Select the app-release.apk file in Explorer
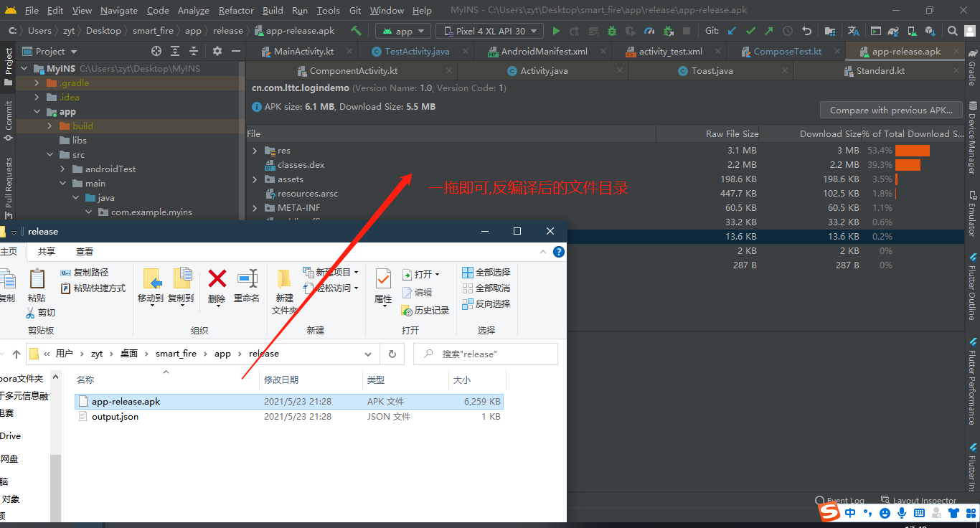Screen dimensions: 980x528 288,402
